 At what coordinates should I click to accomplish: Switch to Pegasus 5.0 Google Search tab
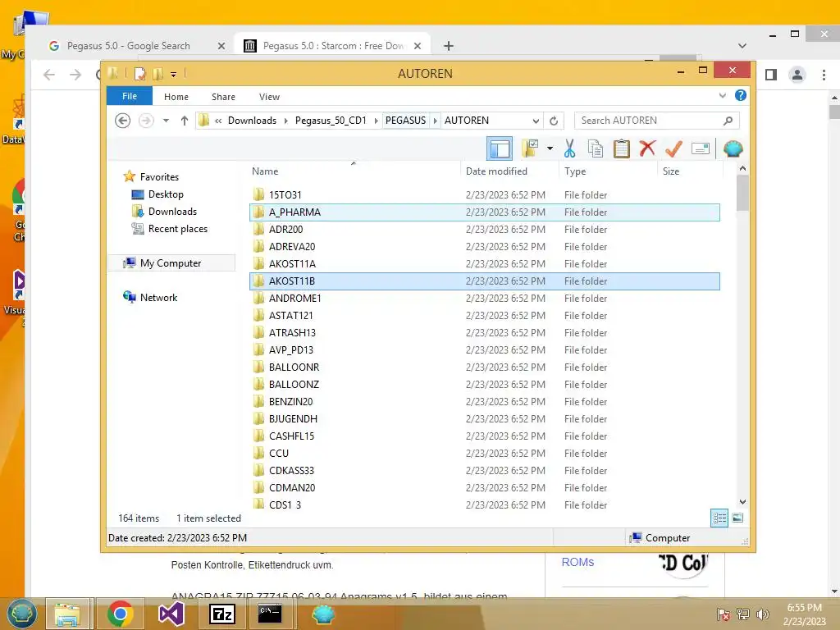point(129,46)
